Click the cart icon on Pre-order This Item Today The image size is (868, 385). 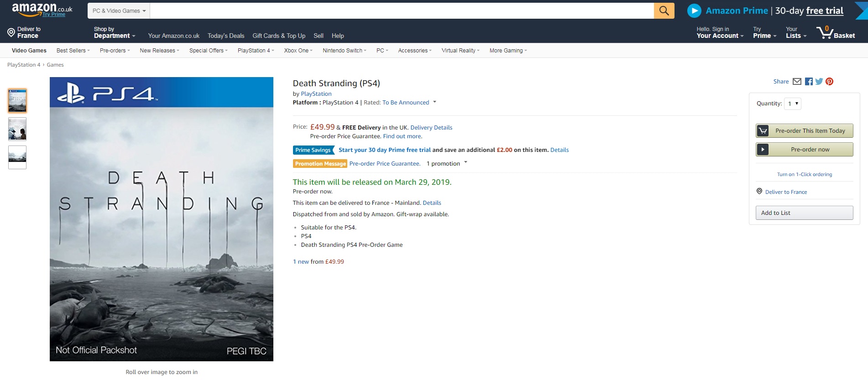point(763,131)
